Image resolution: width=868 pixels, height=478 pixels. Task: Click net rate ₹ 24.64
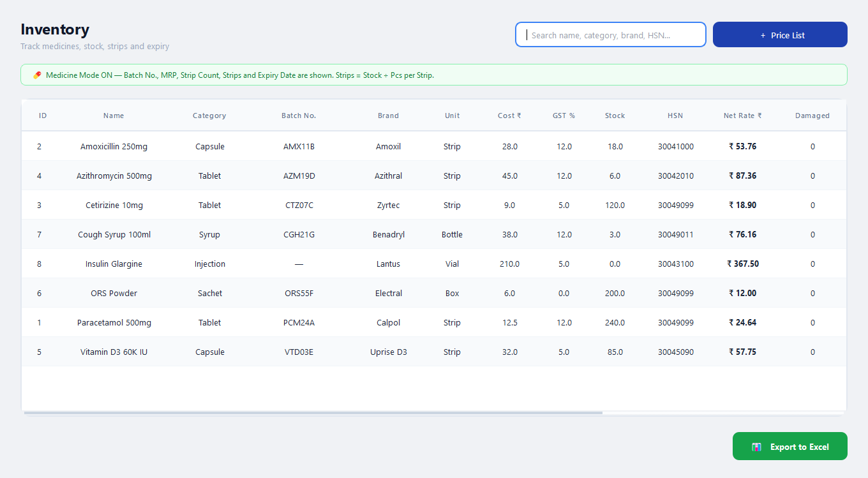pos(742,322)
